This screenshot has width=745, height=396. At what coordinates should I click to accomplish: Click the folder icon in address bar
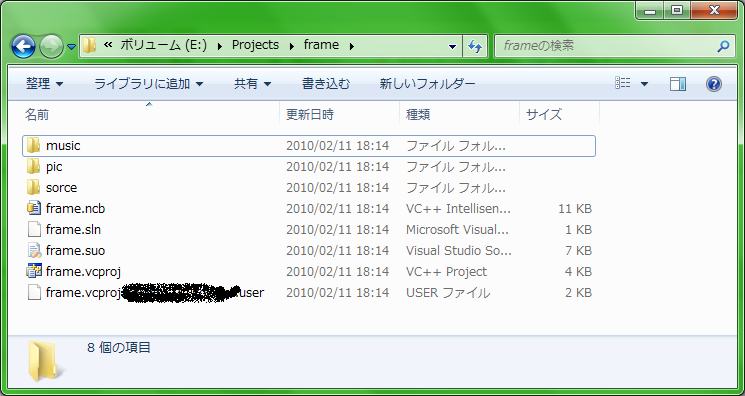[x=89, y=46]
